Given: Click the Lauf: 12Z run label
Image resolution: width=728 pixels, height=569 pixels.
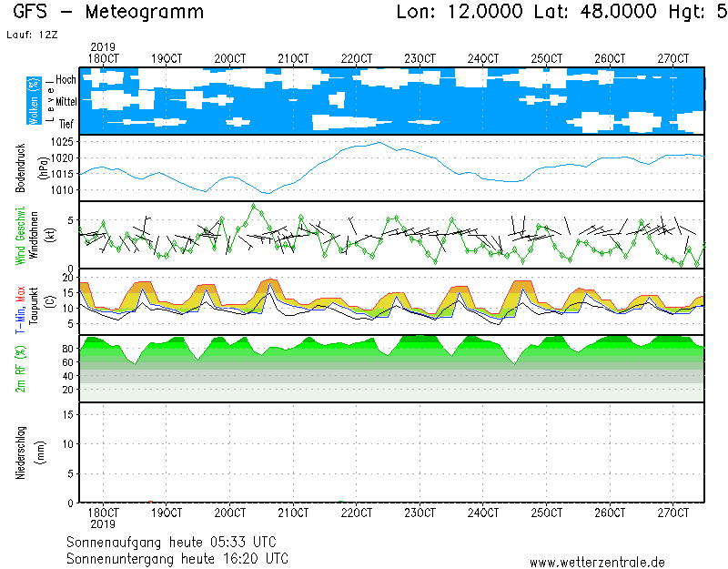Looking at the screenshot, I should (30, 36).
